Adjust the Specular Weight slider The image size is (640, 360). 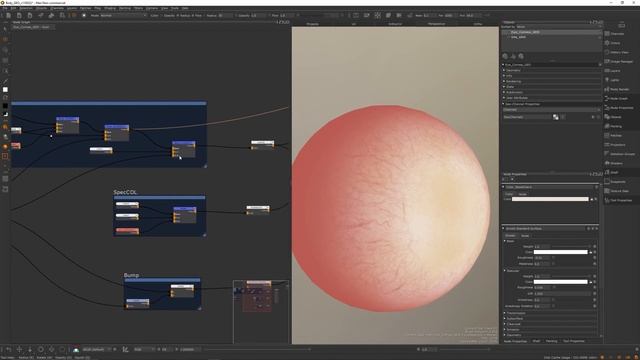(x=571, y=276)
